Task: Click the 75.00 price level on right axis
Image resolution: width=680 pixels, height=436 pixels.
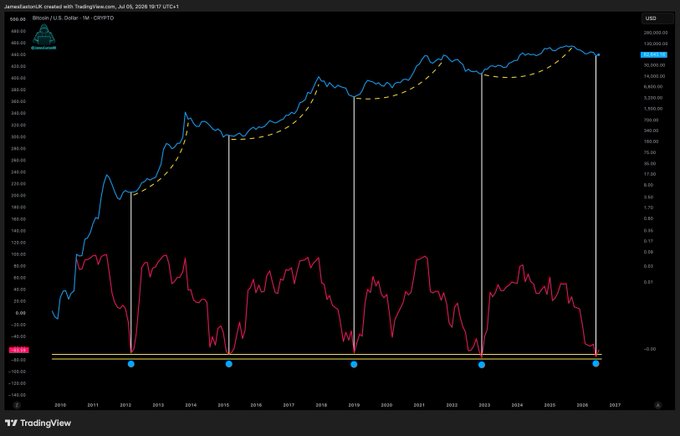Action: pyautogui.click(x=650, y=153)
